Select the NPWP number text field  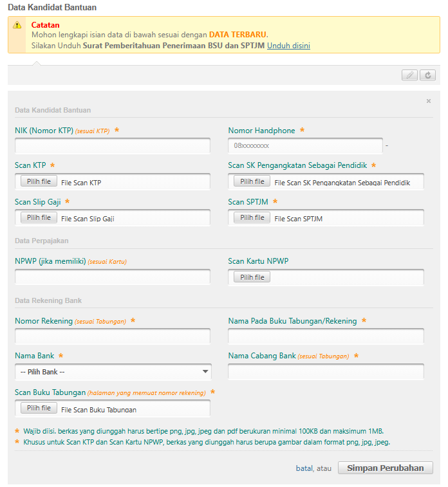coord(113,277)
